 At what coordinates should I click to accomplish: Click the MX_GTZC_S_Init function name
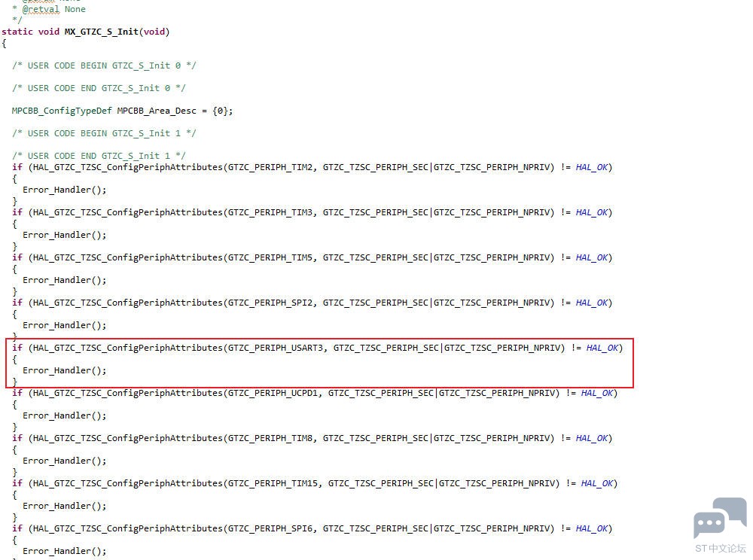point(102,32)
